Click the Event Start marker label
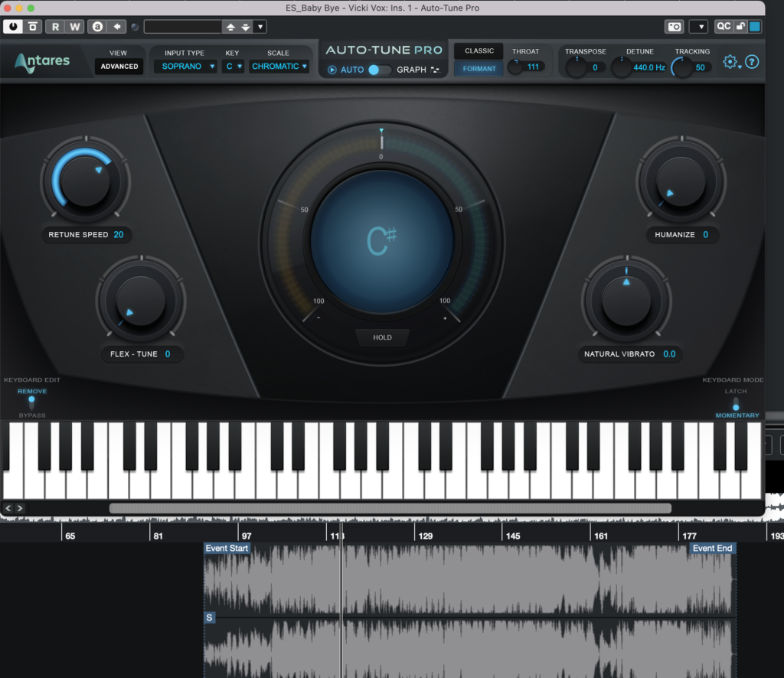Viewport: 784px width, 678px height. (227, 548)
